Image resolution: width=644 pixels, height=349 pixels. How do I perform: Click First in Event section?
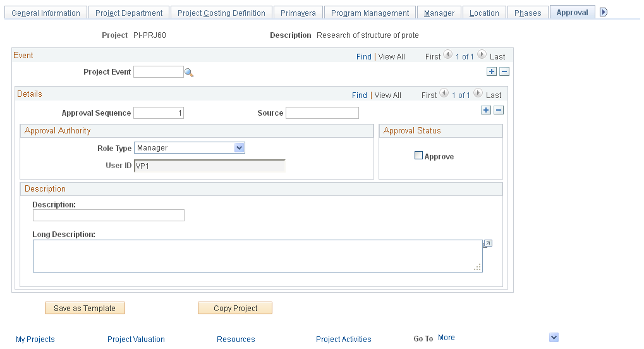(433, 57)
